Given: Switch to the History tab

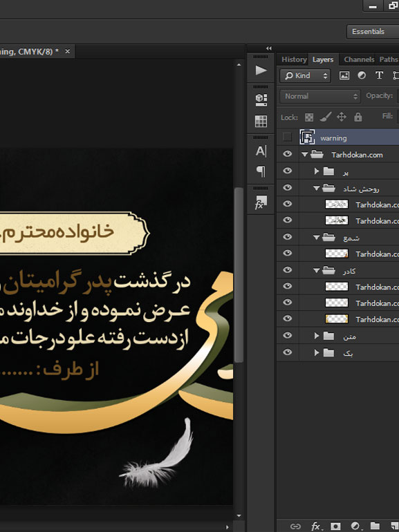Looking at the screenshot, I should (x=294, y=59).
